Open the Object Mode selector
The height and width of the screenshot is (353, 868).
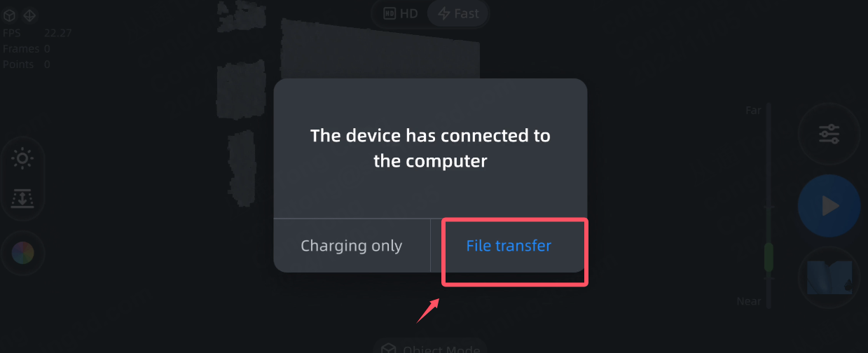(430, 347)
